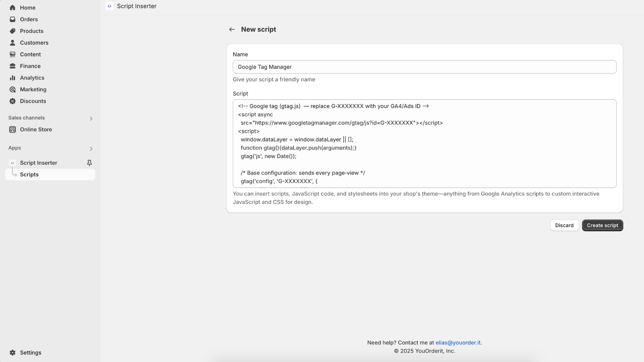
Task: Click the Create script button
Action: (x=602, y=225)
